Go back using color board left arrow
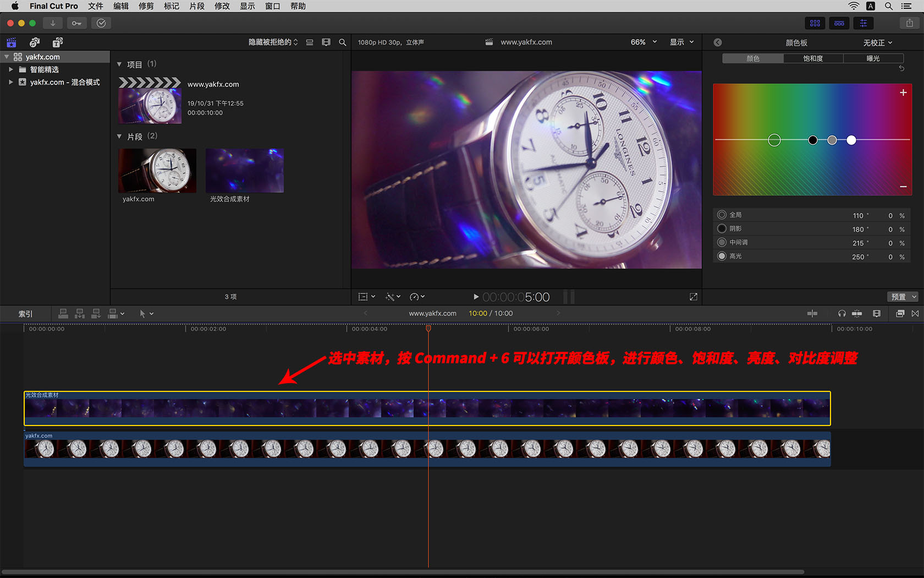The width and height of the screenshot is (924, 578). 718,42
